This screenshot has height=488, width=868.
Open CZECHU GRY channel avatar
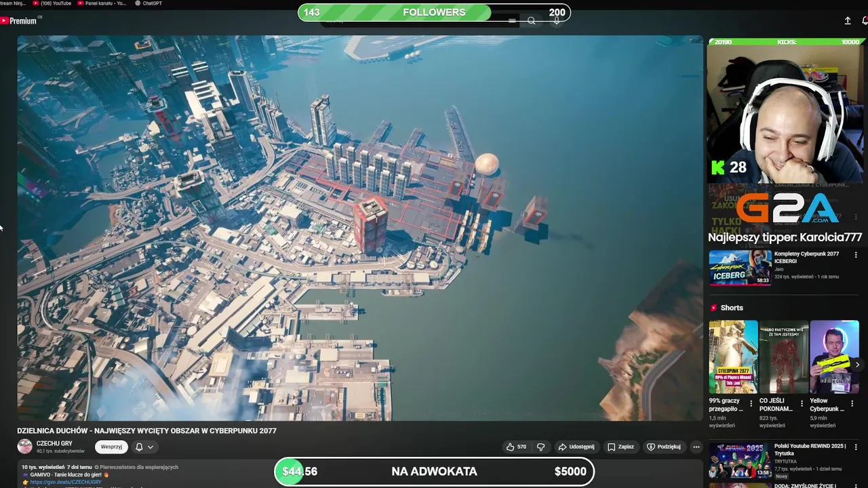coord(24,447)
